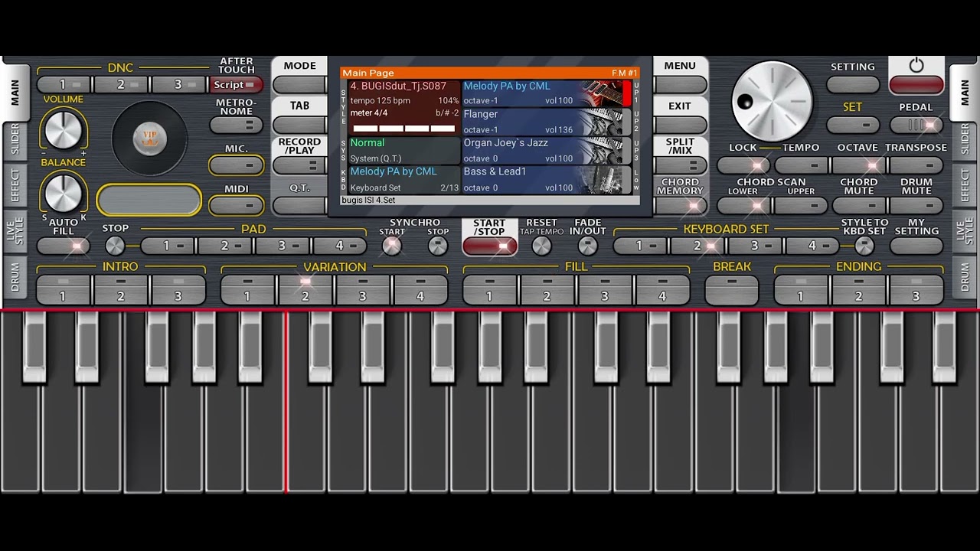Toggle Chord Mute button

click(x=858, y=205)
